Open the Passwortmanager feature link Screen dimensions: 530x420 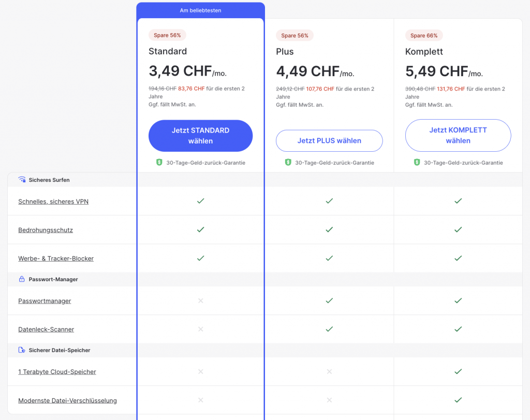click(45, 301)
